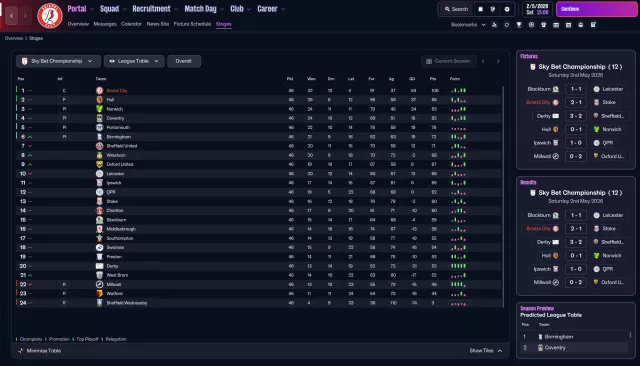Click the football bookmark shortcut icon
The width and height of the screenshot is (640, 366).
point(531,24)
